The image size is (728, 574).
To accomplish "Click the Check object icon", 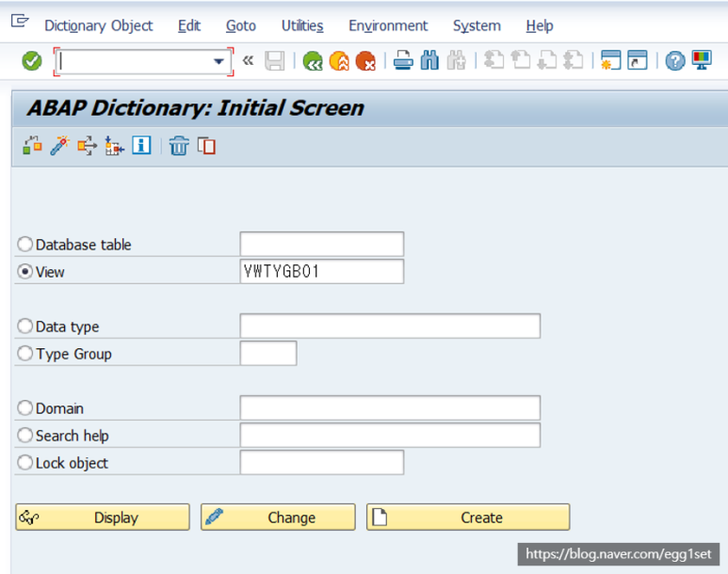I will coord(32,145).
